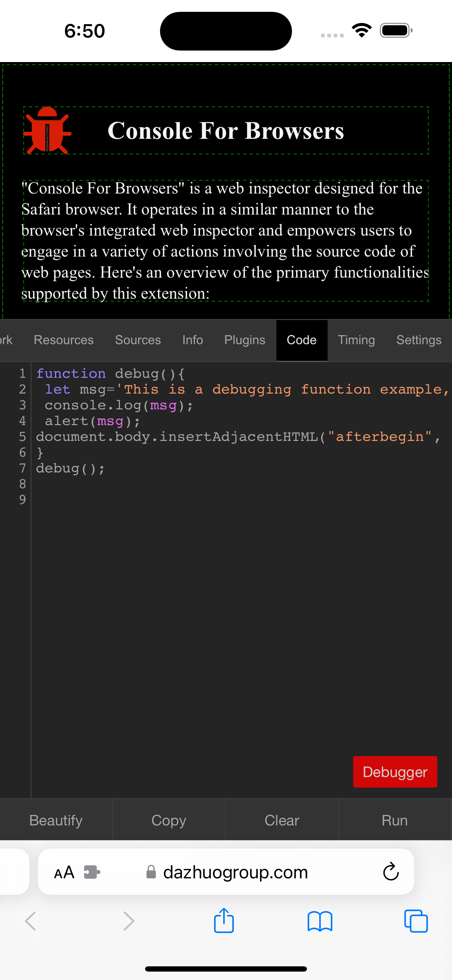Clear the code editor

point(282,821)
